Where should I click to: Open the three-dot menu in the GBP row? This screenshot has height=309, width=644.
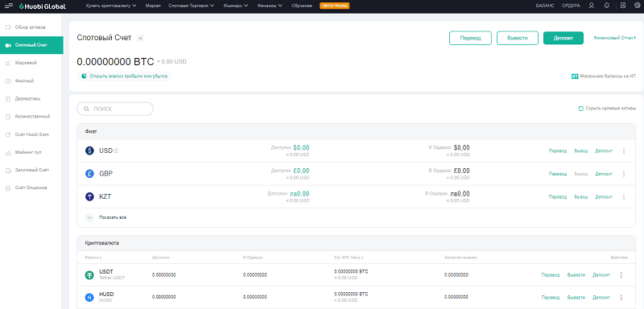click(623, 174)
